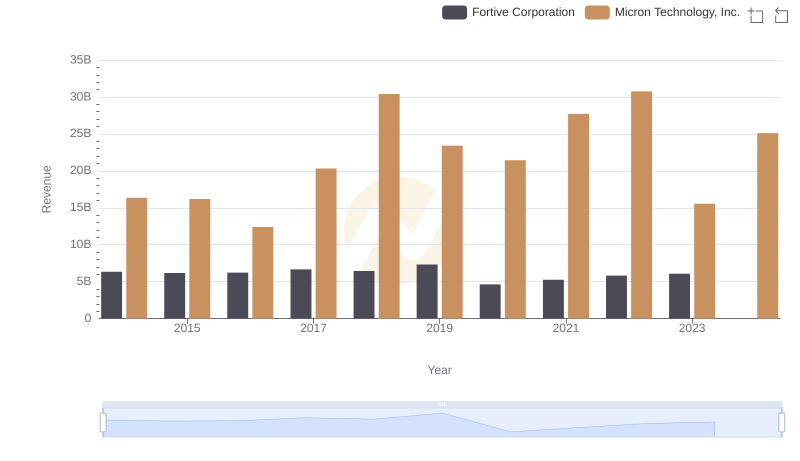The image size is (800, 461).
Task: Click Micron's tallest bar for 2022
Action: pyautogui.click(x=641, y=205)
